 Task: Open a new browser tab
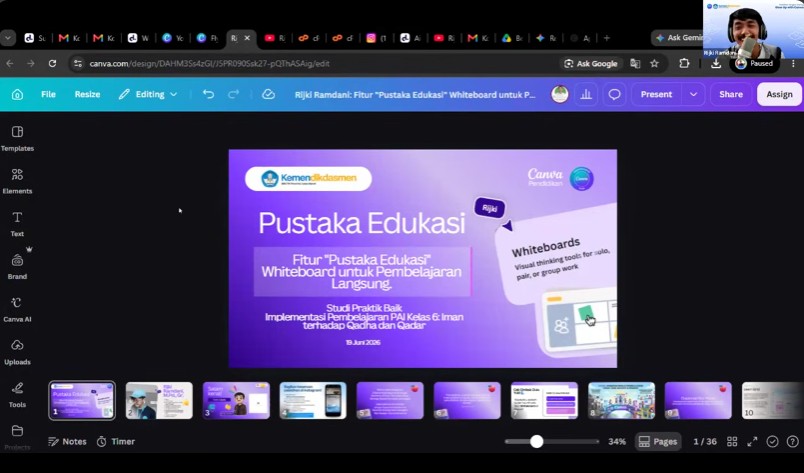[607, 38]
